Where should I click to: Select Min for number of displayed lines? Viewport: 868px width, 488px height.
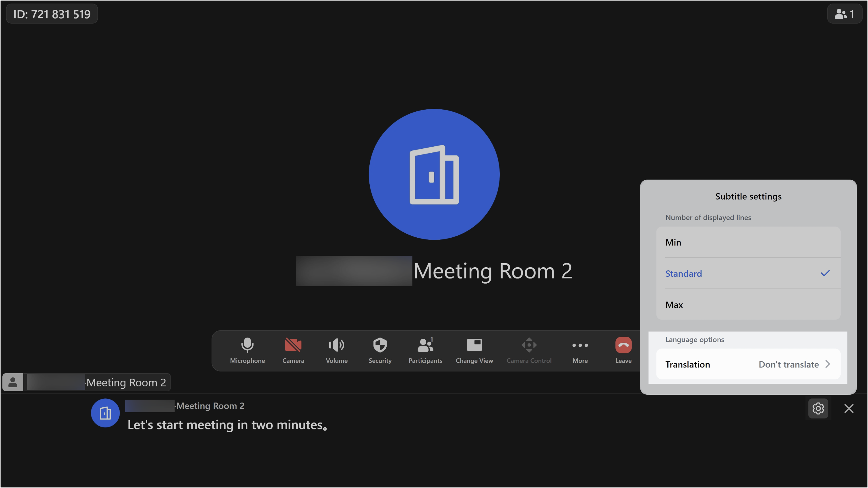(x=748, y=242)
